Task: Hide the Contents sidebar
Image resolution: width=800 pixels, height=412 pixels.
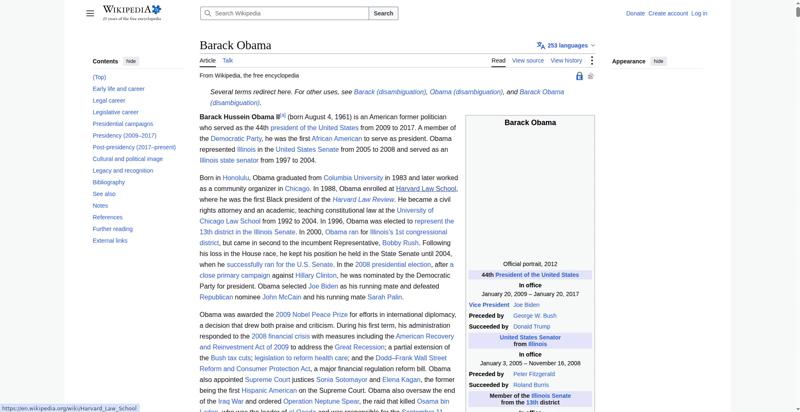Action: (x=131, y=61)
